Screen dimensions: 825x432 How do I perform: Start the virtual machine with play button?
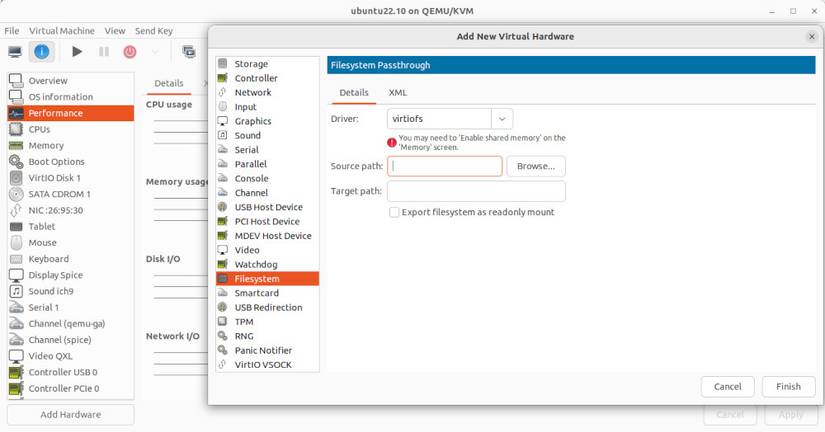pyautogui.click(x=77, y=52)
